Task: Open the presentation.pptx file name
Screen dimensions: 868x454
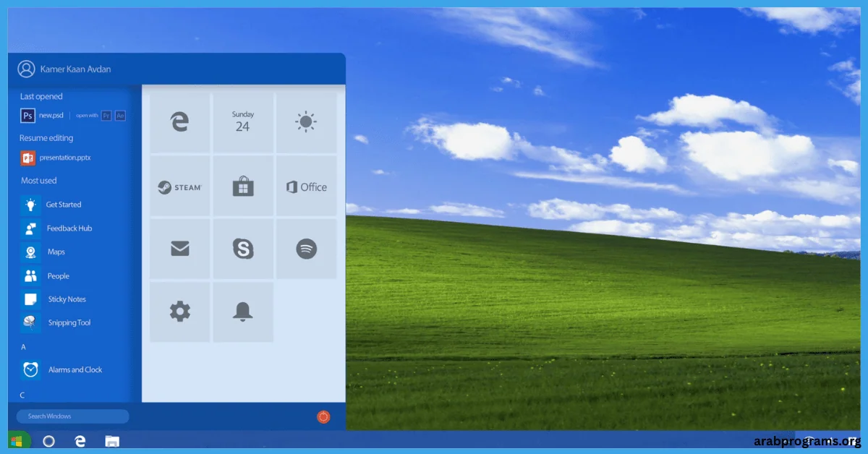Action: [65, 157]
